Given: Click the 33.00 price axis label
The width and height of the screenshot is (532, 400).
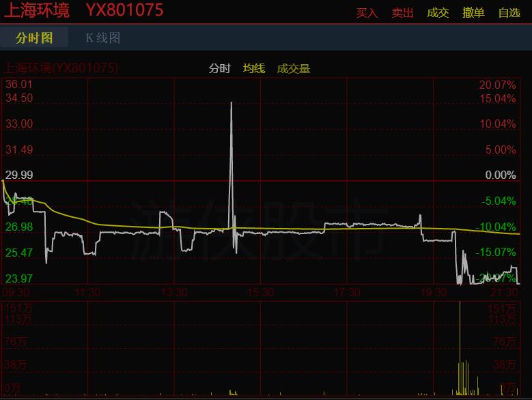Looking at the screenshot, I should click(x=19, y=124).
